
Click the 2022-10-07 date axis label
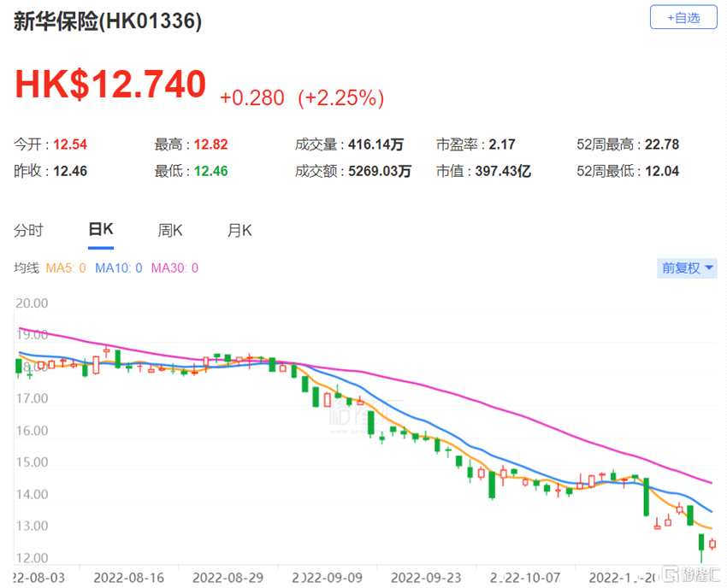pos(525,578)
